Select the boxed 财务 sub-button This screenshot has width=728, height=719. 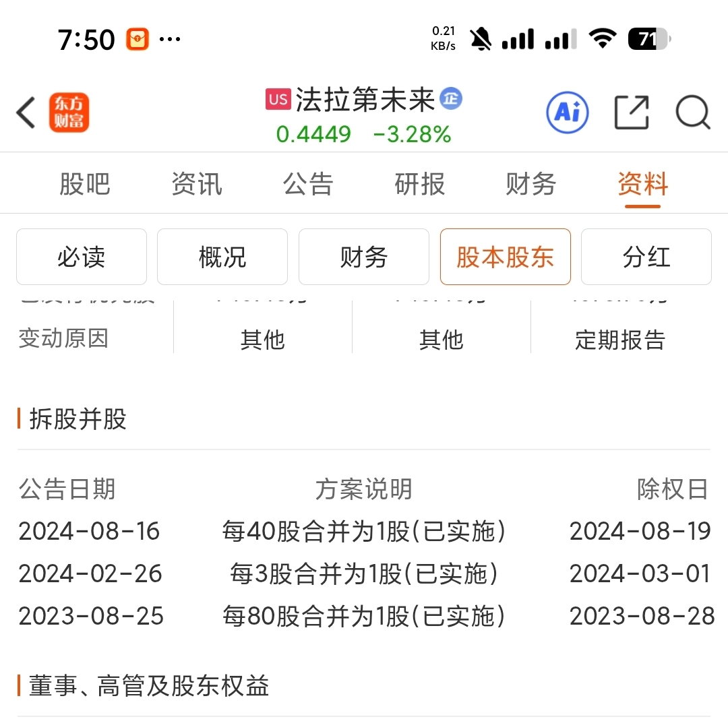click(x=363, y=257)
